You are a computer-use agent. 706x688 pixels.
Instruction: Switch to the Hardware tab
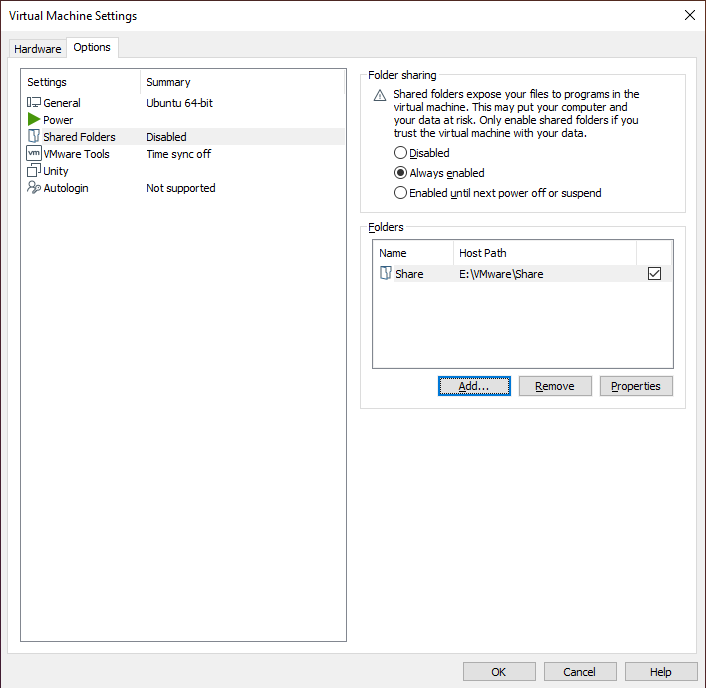(37, 49)
